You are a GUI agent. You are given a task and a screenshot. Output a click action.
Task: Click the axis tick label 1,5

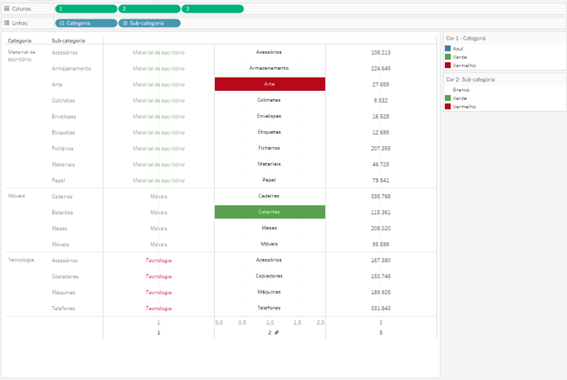[297, 323]
